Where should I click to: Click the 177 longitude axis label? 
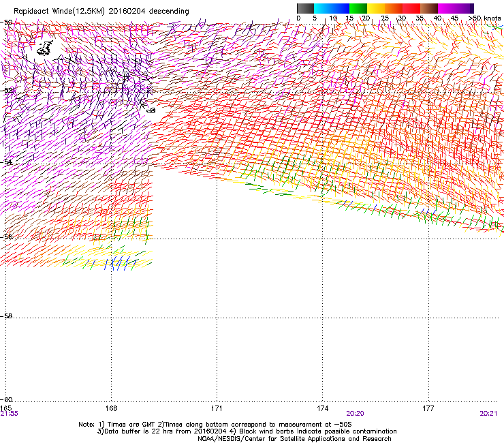click(428, 408)
